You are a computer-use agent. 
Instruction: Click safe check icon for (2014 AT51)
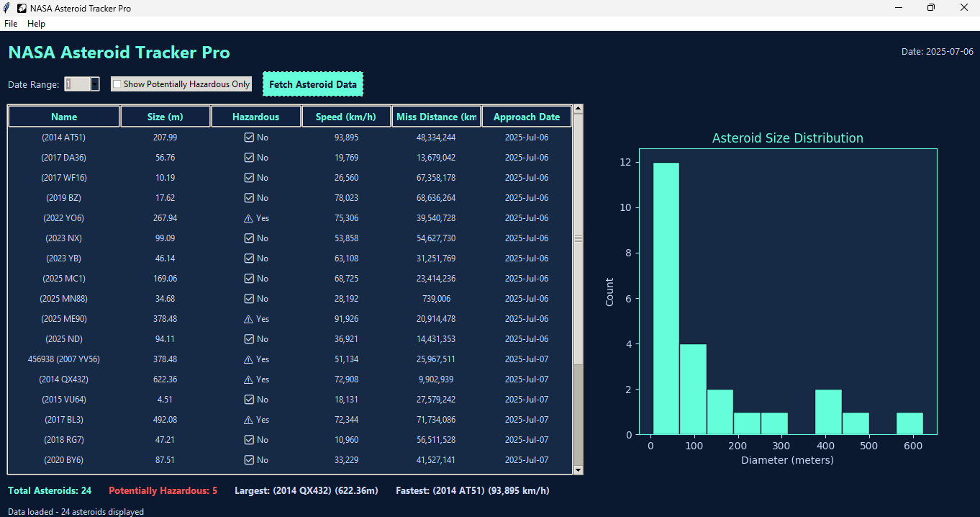(249, 138)
